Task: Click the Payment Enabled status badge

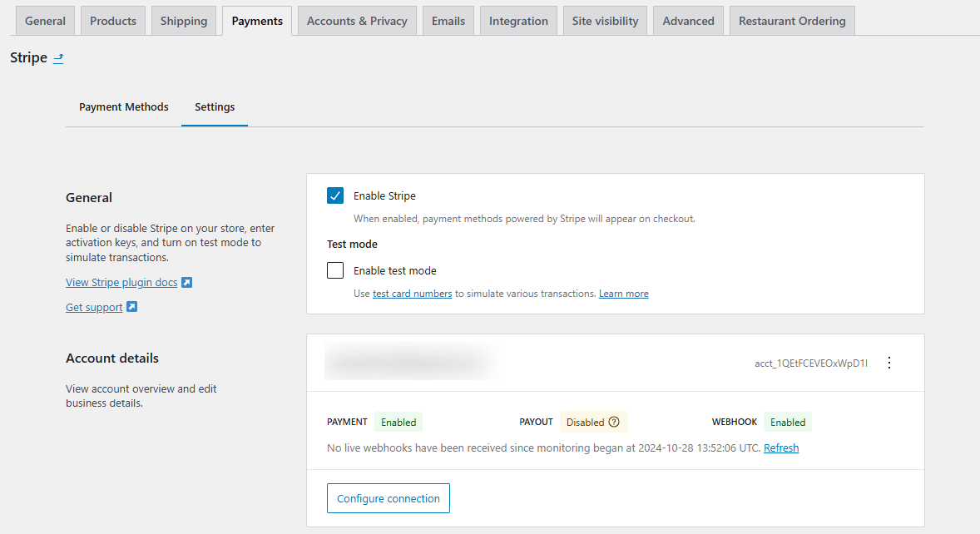Action: pyautogui.click(x=398, y=422)
